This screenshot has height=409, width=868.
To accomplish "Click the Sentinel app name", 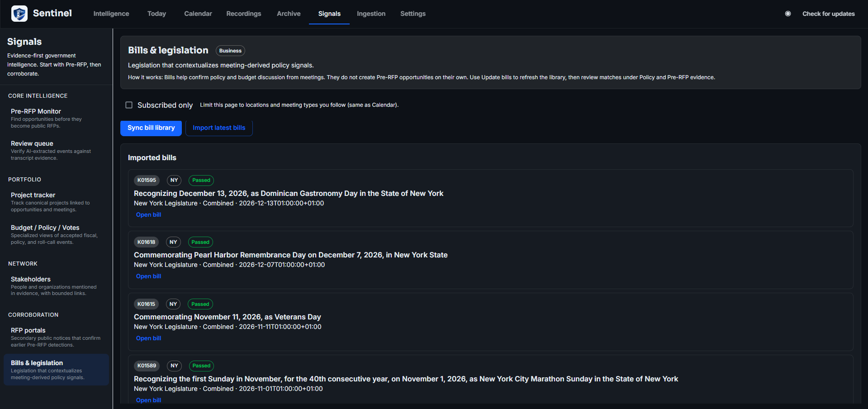I will point(52,13).
